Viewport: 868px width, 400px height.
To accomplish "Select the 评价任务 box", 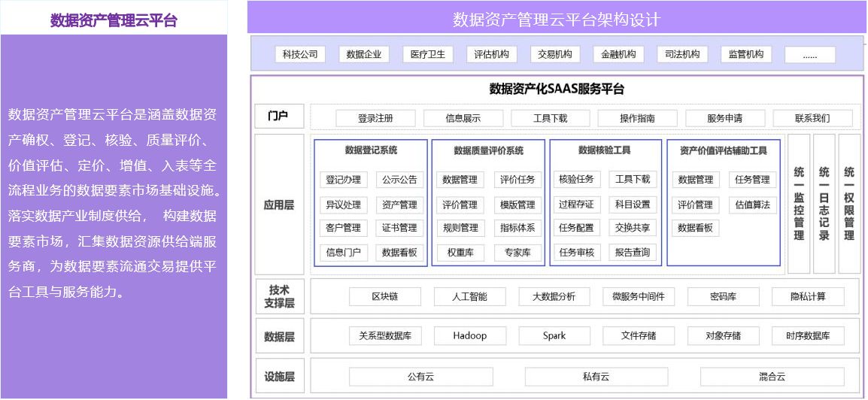I will [517, 179].
